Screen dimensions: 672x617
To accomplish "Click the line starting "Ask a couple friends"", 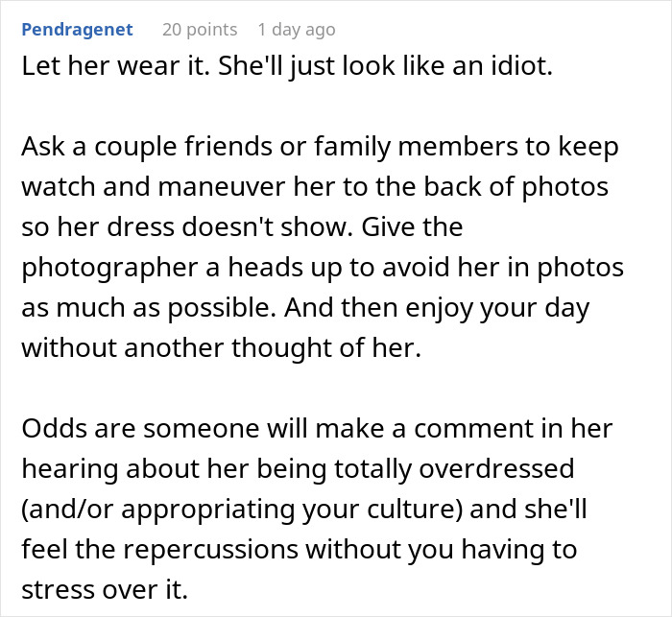I will click(321, 148).
